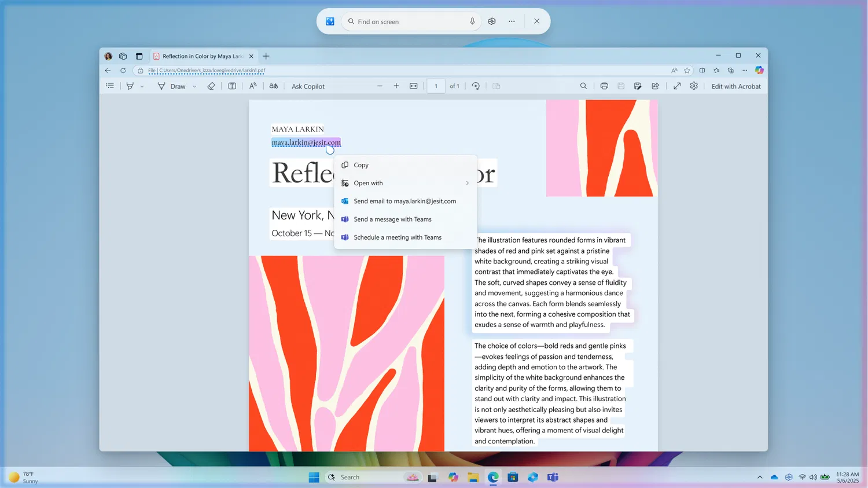Share the PDF document
The image size is (868, 488).
pyautogui.click(x=655, y=86)
